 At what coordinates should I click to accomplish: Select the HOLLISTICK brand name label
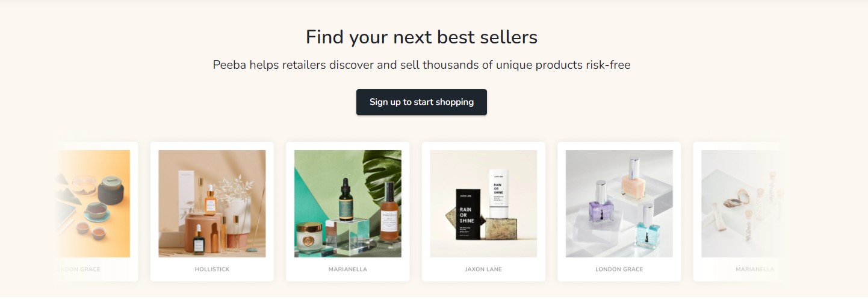212,269
